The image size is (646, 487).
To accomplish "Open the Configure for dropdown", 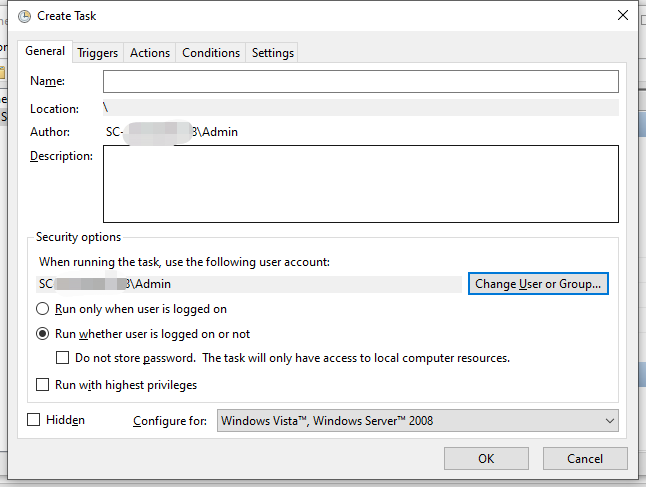I will click(x=410, y=421).
